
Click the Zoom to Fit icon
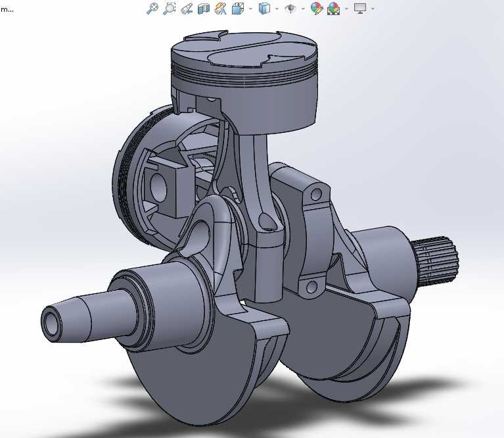pos(152,9)
